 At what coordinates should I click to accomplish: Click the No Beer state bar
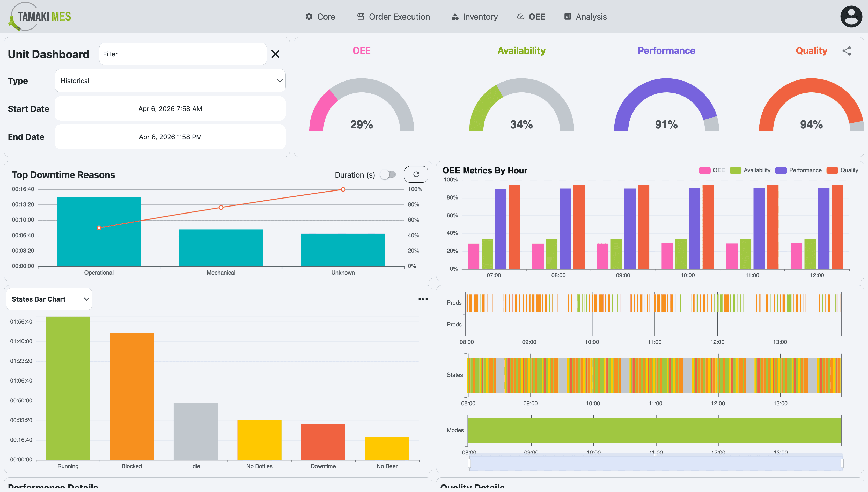387,449
